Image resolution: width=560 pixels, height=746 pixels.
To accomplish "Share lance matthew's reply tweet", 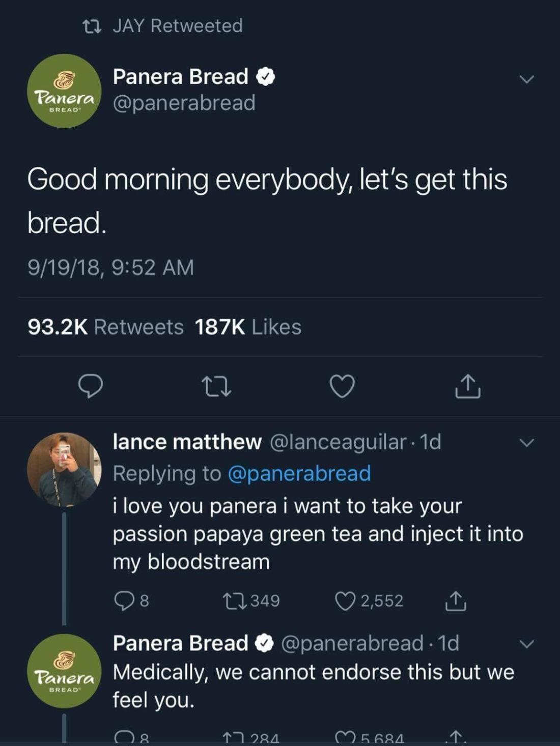I will tap(456, 601).
